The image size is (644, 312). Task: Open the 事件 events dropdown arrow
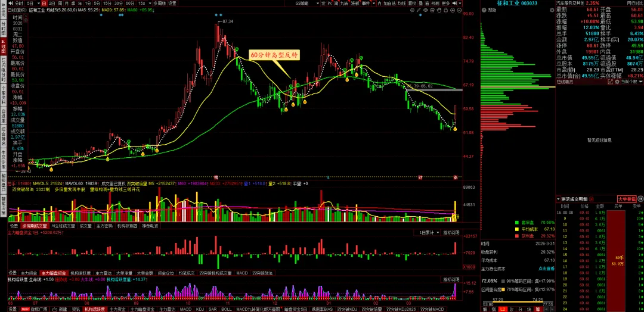[374, 3]
